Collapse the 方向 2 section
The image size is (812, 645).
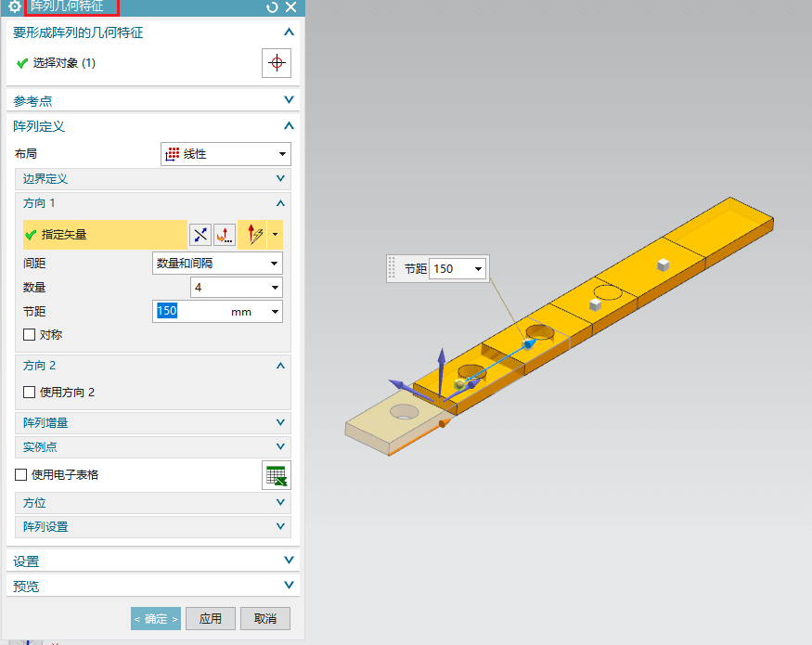(280, 366)
